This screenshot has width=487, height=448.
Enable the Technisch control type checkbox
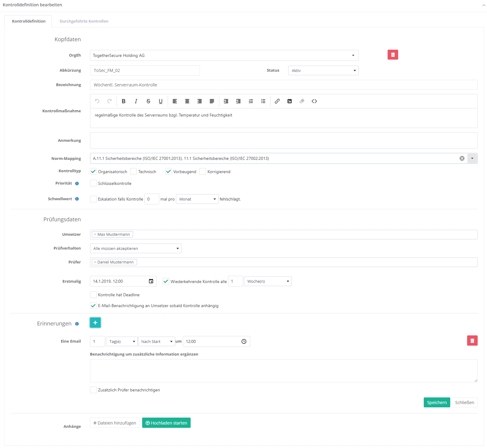(x=134, y=172)
